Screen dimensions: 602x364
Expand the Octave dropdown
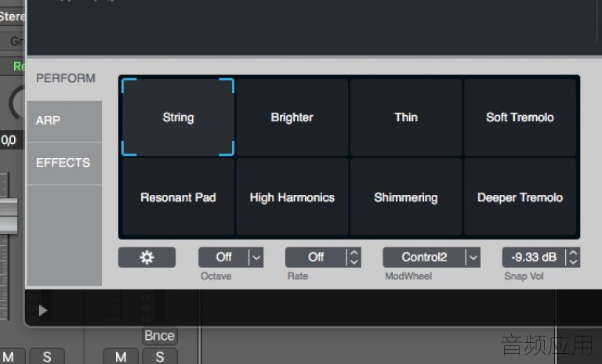[x=256, y=257]
